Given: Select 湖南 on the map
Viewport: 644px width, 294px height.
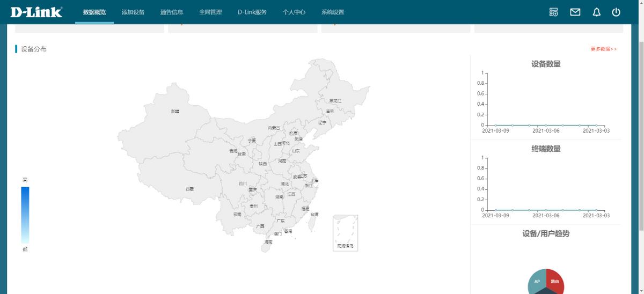Looking at the screenshot, I should [280, 197].
